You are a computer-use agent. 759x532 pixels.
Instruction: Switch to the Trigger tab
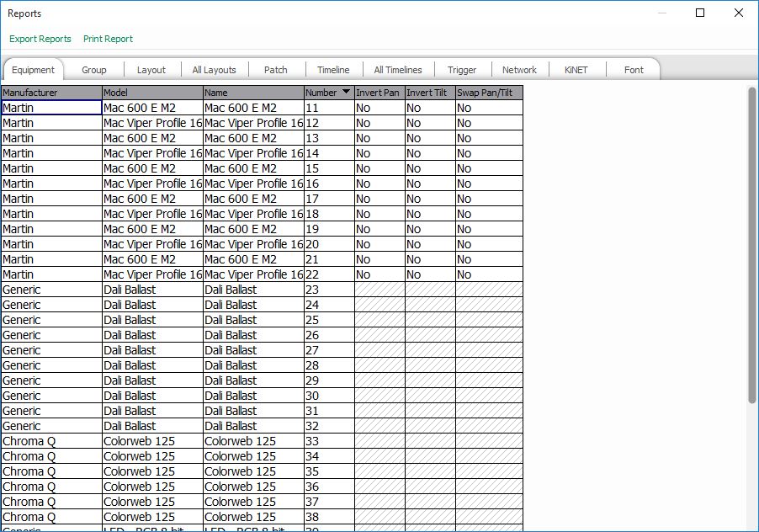click(x=462, y=70)
